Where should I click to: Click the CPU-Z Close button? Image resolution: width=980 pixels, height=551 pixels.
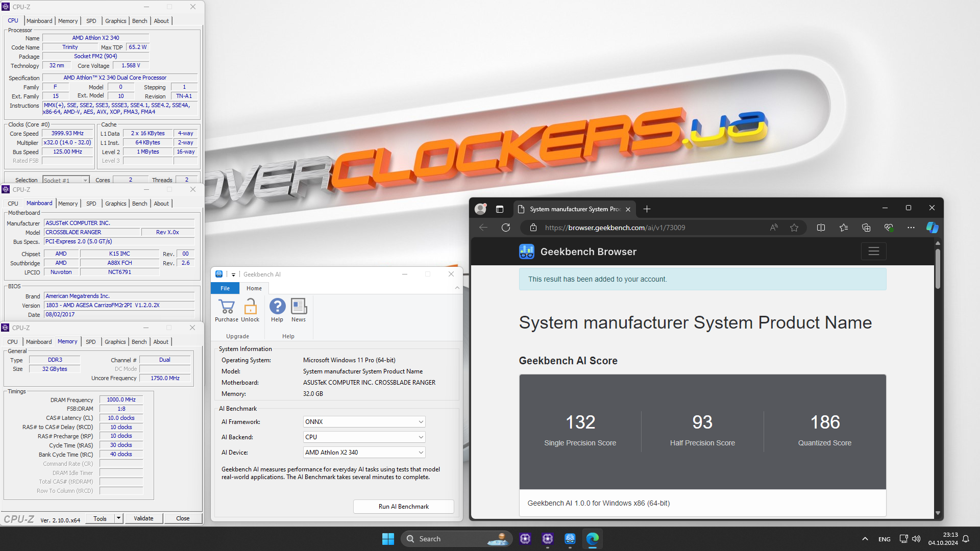click(183, 518)
